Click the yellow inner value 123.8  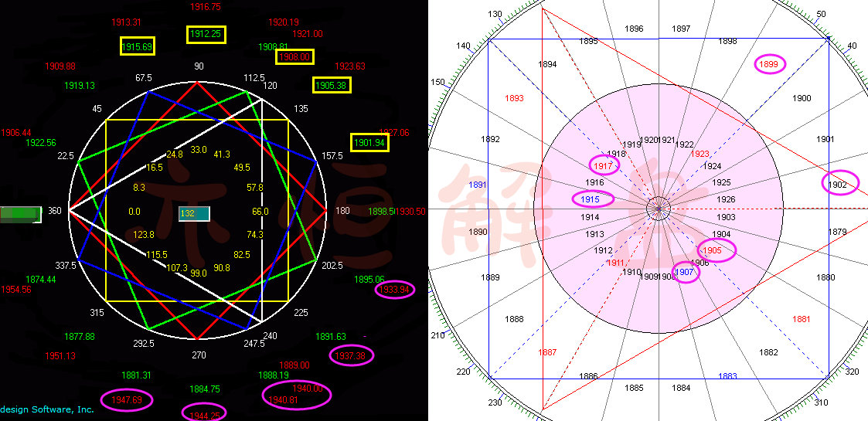(x=144, y=235)
